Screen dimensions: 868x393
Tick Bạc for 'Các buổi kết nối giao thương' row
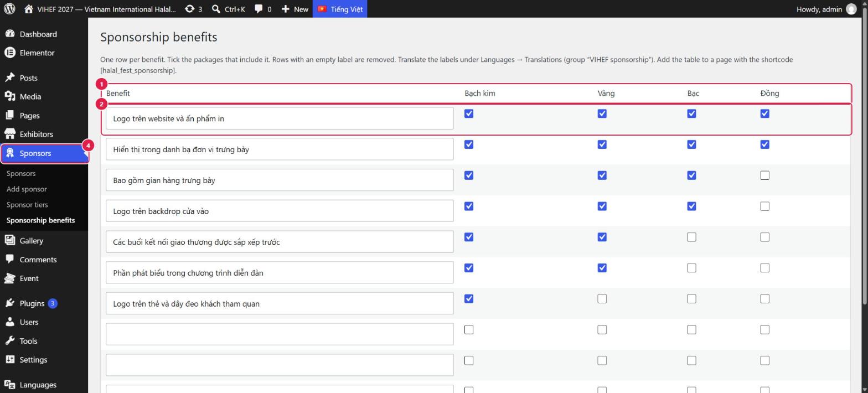[691, 237]
